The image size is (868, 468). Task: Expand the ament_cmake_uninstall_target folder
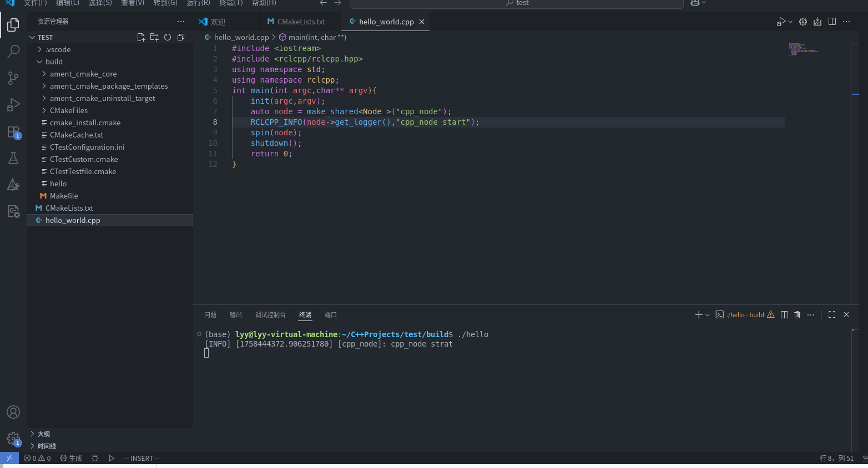coord(110,98)
